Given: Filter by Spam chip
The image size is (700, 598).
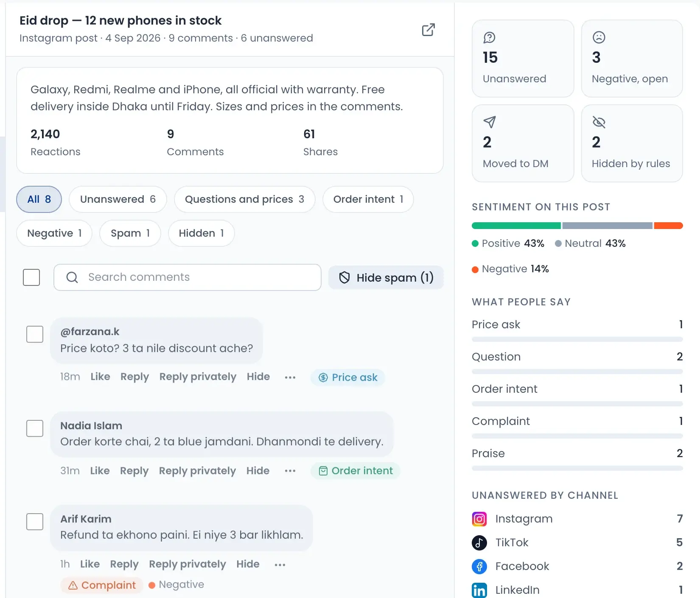Looking at the screenshot, I should tap(130, 233).
